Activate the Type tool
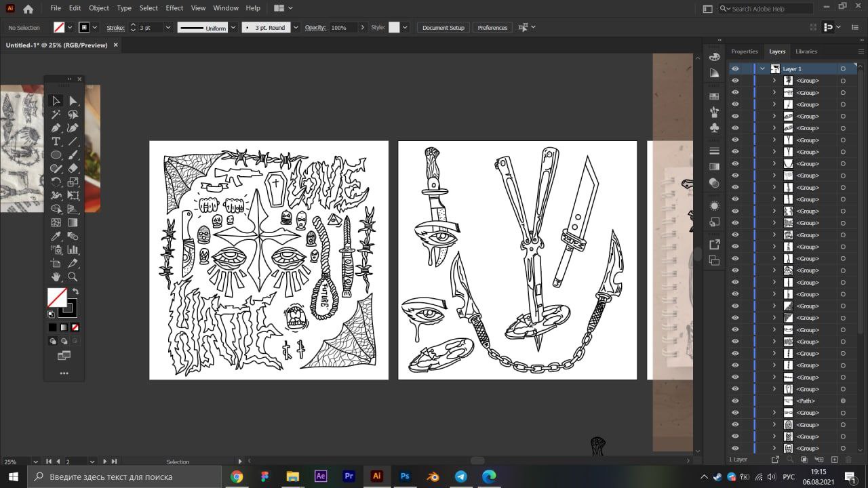 [56, 142]
